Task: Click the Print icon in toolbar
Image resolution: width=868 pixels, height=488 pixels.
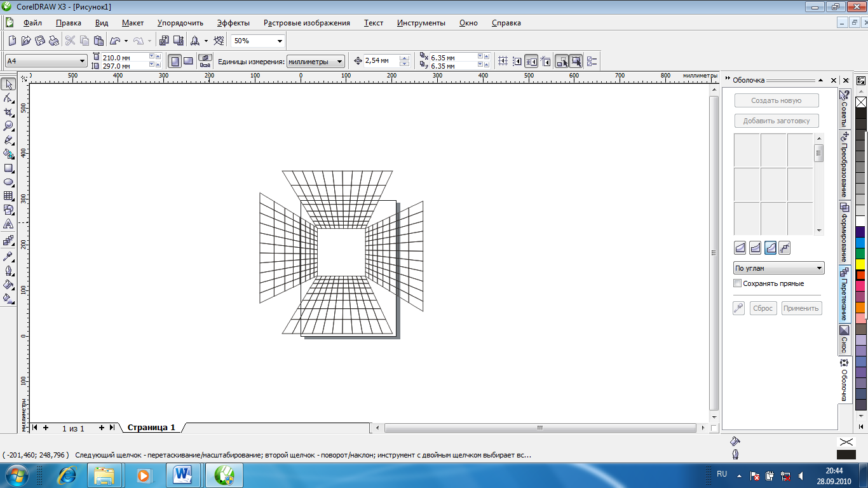Action: tap(54, 41)
